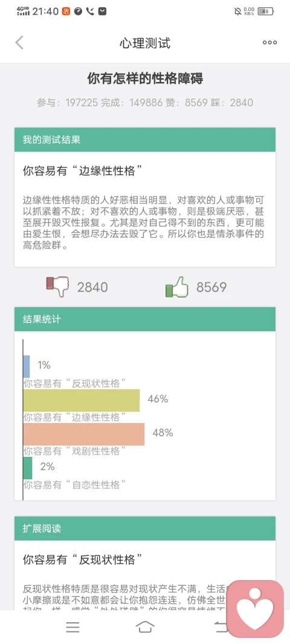Screen dimensions: 290x644
Task: Select the 结果统计 section header
Action: point(145,319)
